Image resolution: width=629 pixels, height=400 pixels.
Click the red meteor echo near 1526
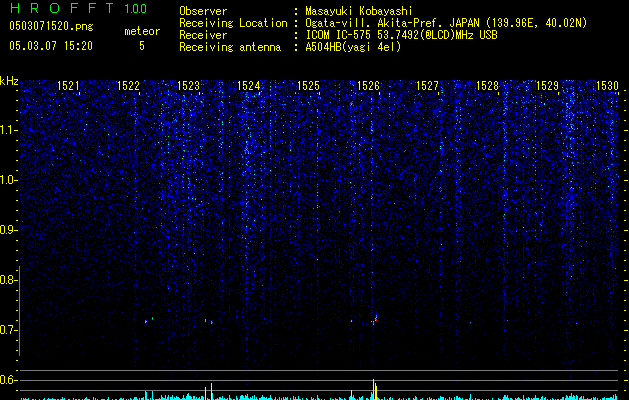(x=374, y=320)
